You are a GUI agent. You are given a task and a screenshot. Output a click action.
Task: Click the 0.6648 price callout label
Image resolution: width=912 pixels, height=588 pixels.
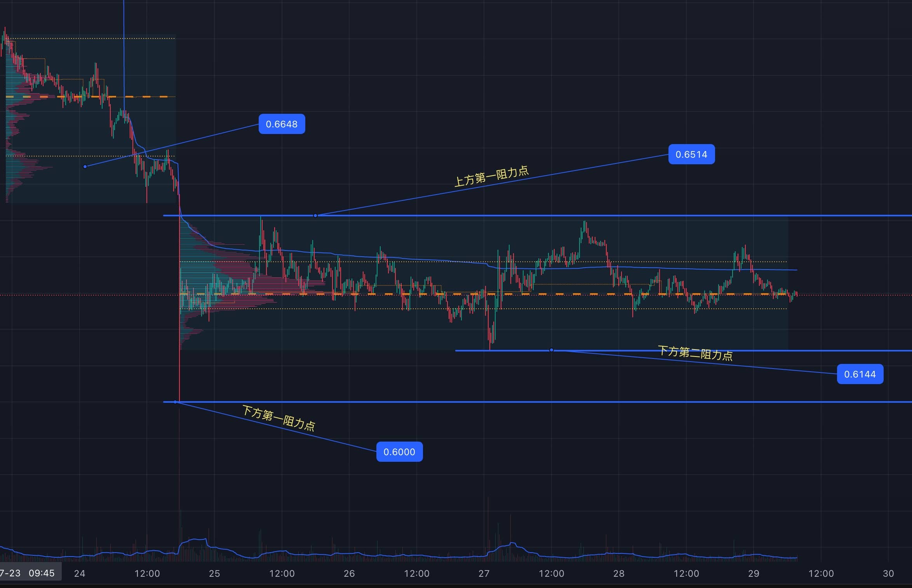[x=282, y=124]
